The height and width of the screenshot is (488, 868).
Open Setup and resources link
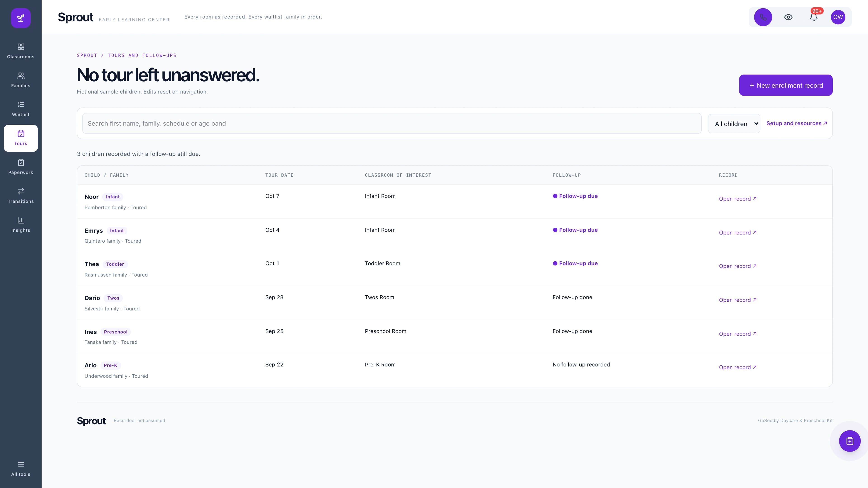pos(797,123)
